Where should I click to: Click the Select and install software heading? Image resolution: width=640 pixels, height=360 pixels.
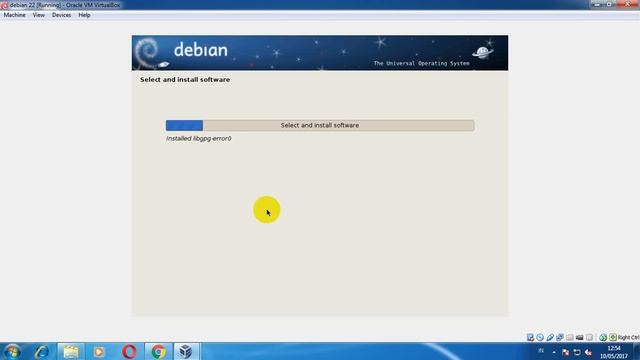pyautogui.click(x=185, y=80)
